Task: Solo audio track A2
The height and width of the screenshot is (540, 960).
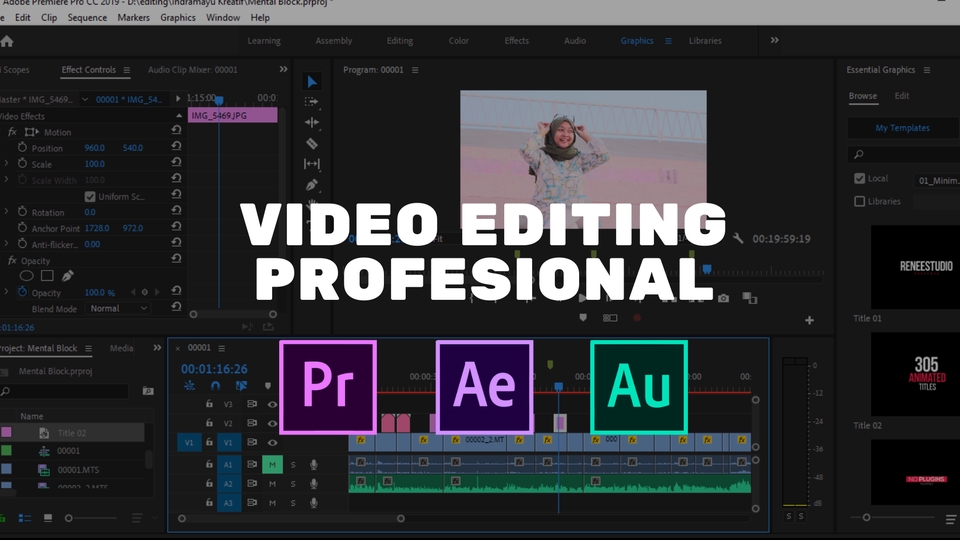Action: 293,484
